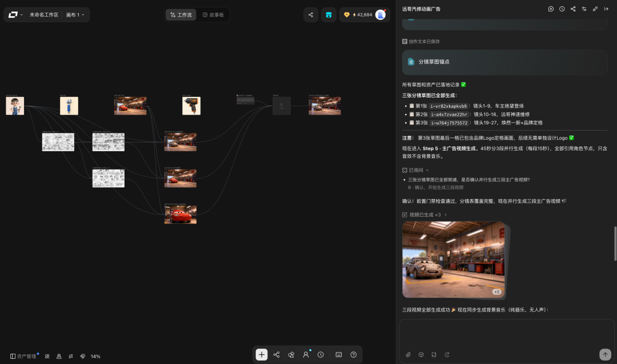Click the note sparkle icon in chat input
This screenshot has width=617, height=364.
click(434, 354)
